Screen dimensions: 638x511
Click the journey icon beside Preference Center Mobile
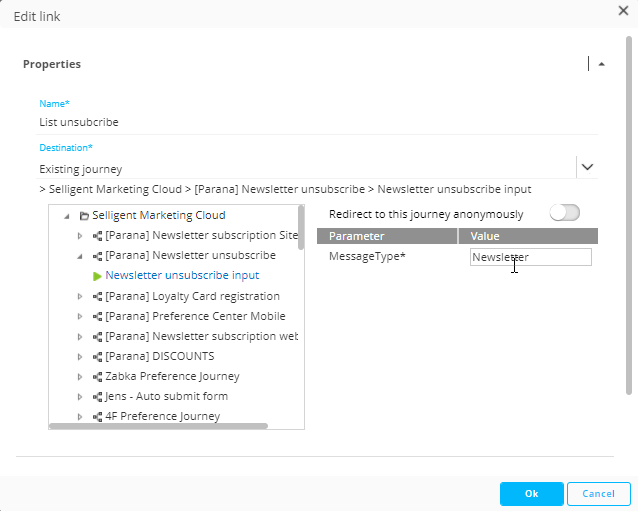coord(97,316)
